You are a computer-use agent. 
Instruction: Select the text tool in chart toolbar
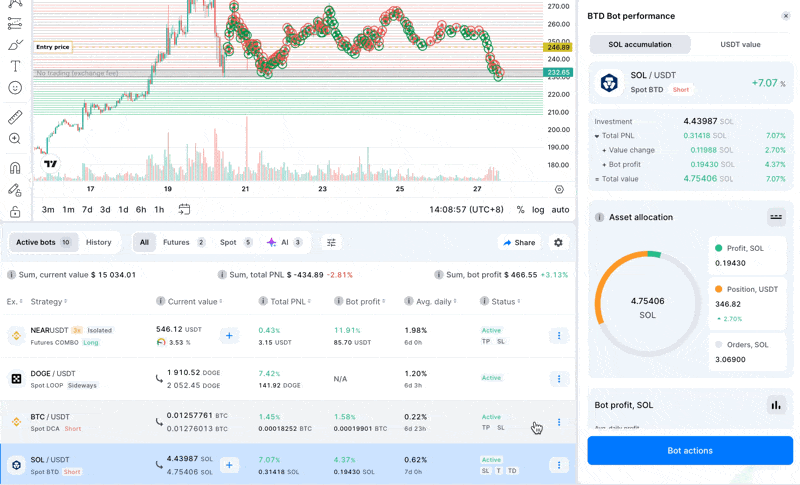pyautogui.click(x=15, y=66)
